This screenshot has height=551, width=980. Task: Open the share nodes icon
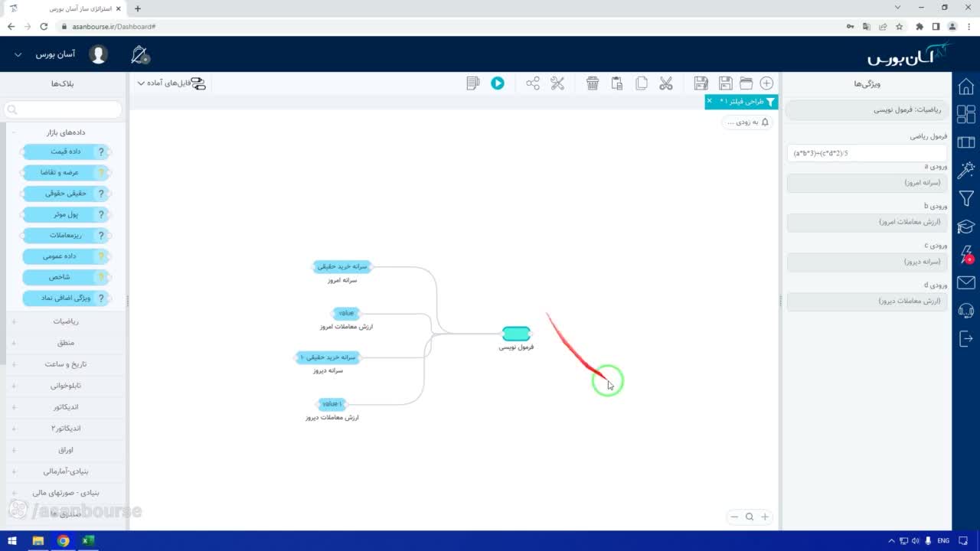[x=533, y=83]
